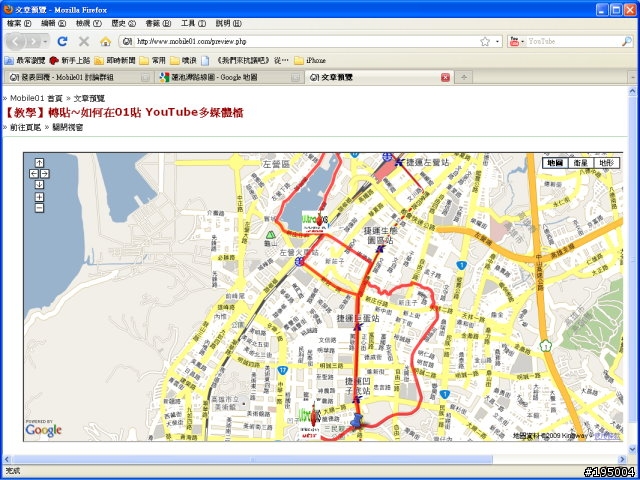Image resolution: width=640 pixels, height=480 pixels.
Task: Expand the iPhone bookmark folder
Action: pyautogui.click(x=310, y=60)
